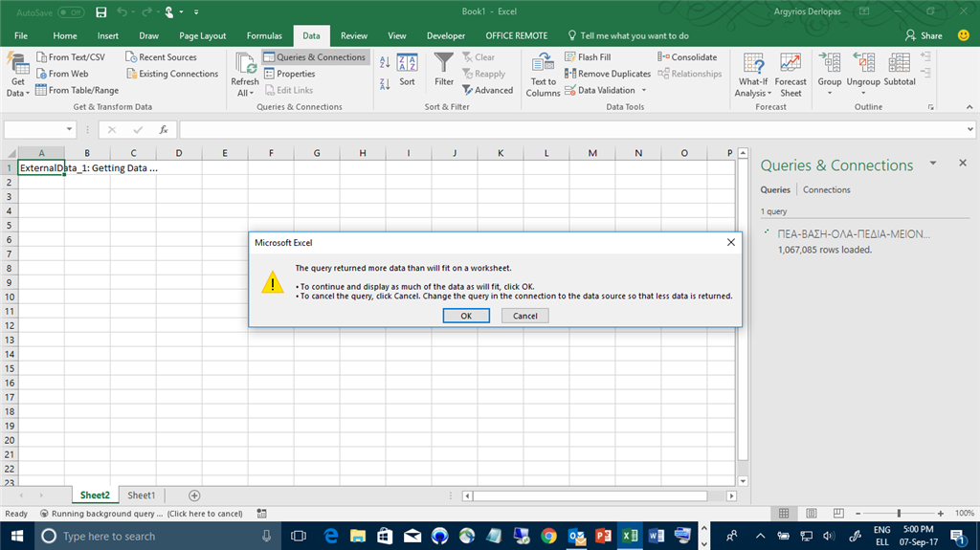Switch to the Insert tab
The width and height of the screenshot is (980, 550).
(x=107, y=35)
